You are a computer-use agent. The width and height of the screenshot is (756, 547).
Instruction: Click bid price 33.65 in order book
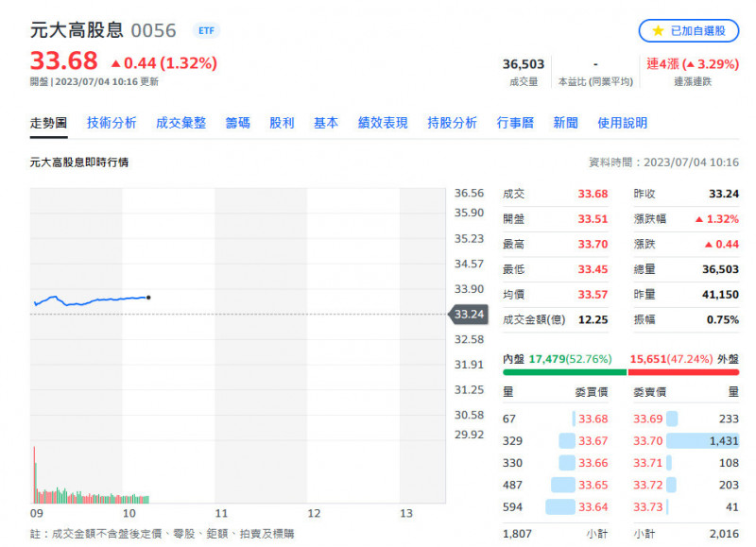pos(593,486)
